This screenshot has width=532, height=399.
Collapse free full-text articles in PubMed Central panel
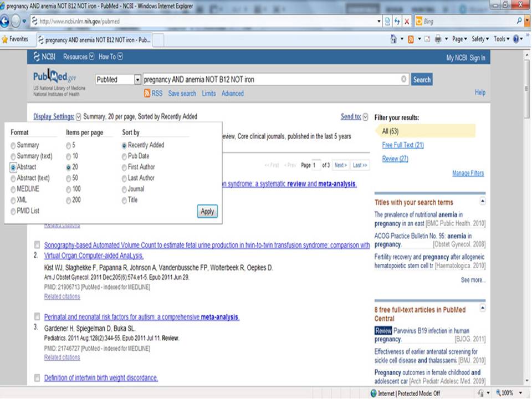(483, 308)
